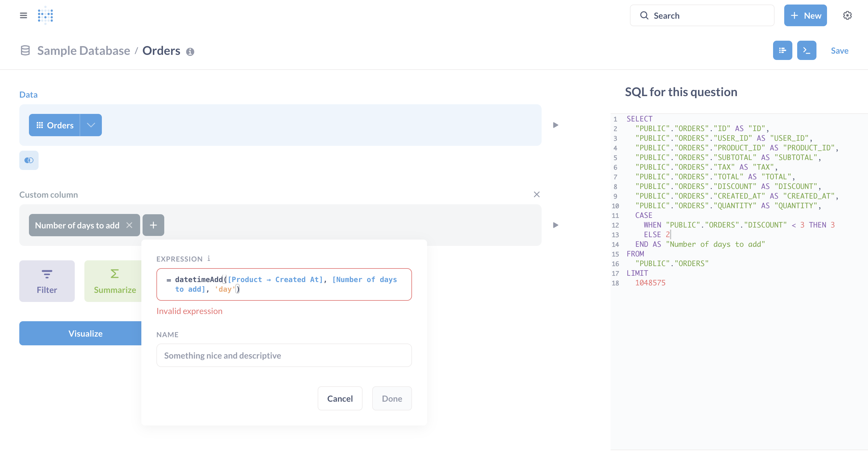Open the Orders data source selector
The image size is (868, 452).
coord(55,125)
